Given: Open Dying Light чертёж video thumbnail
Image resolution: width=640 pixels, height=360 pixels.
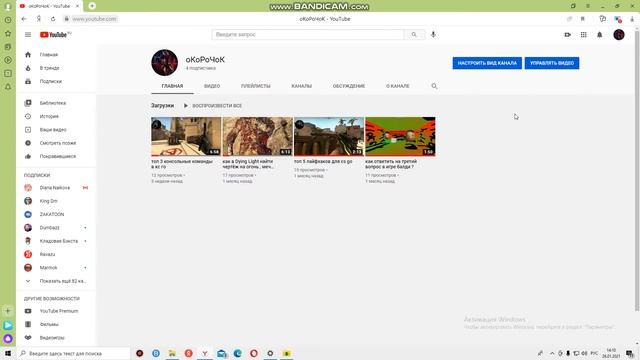Looking at the screenshot, I should pyautogui.click(x=258, y=136).
